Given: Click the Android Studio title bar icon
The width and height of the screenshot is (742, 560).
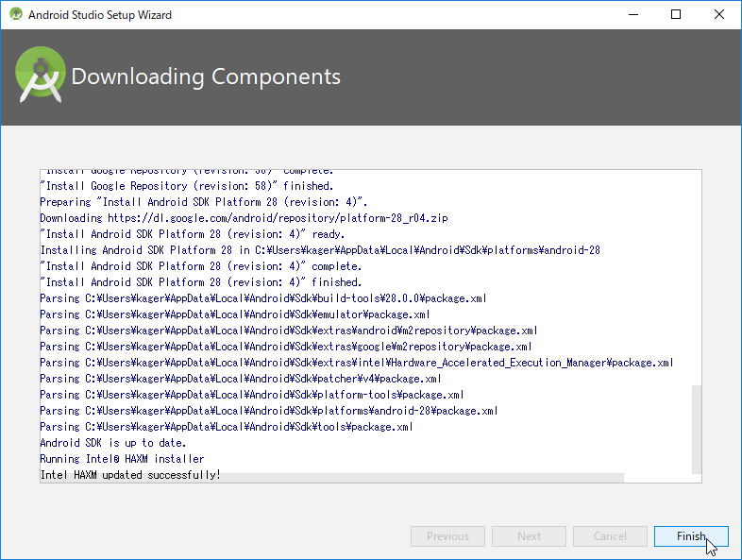Looking at the screenshot, I should pyautogui.click(x=16, y=15).
